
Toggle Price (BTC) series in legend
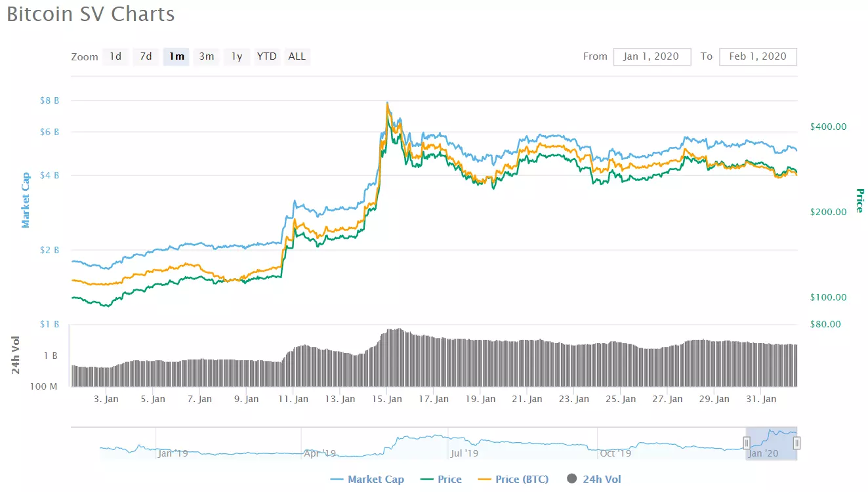tap(513, 480)
